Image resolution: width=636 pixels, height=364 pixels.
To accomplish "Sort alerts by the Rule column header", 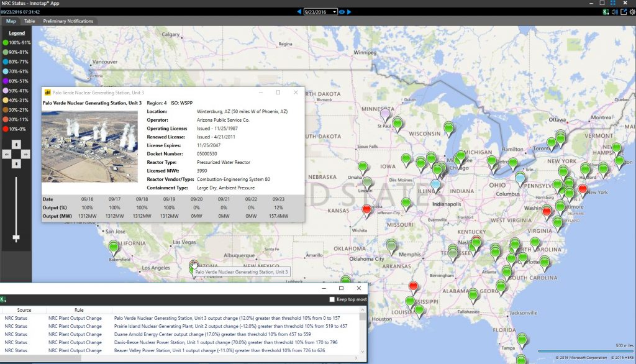I will click(79, 309).
